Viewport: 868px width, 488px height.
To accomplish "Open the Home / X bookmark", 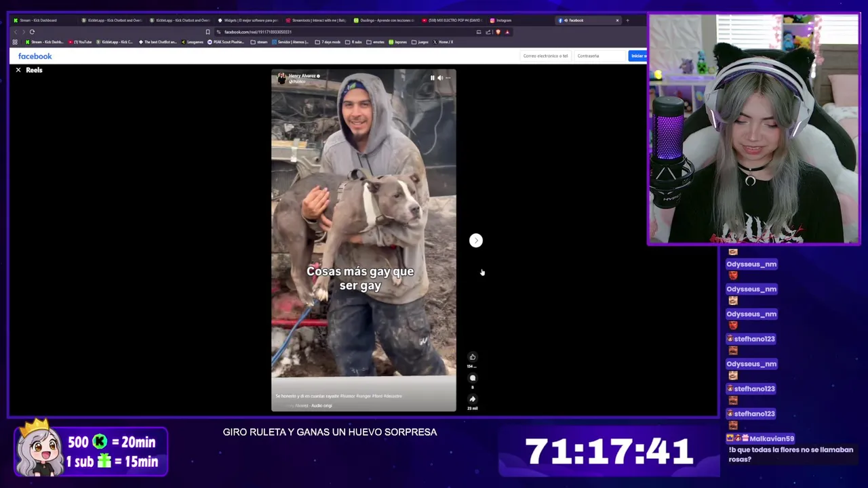I will coord(443,42).
